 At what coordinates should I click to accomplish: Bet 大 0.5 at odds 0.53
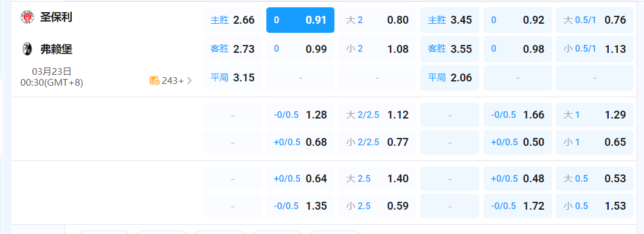595,179
